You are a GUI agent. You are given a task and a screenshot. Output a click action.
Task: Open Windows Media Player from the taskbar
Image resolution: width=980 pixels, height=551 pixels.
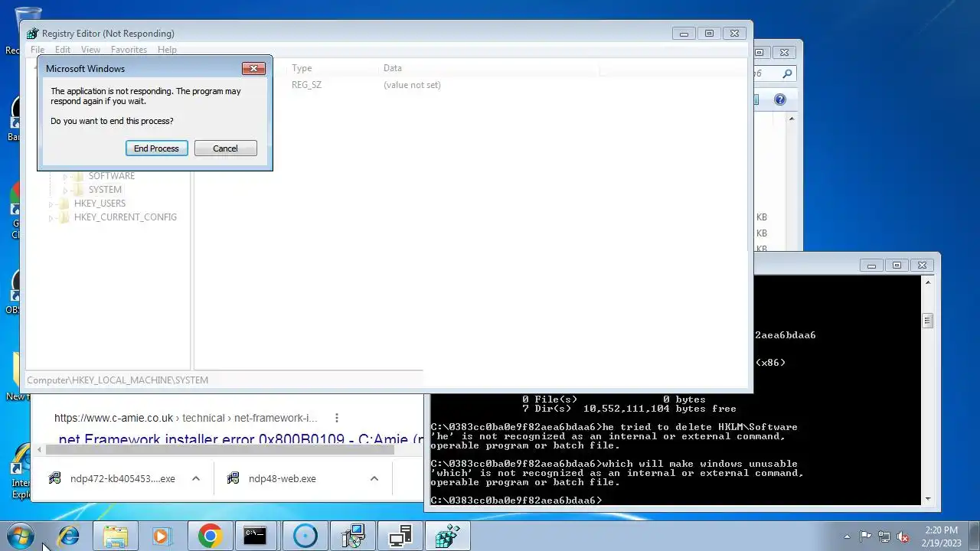point(161,536)
